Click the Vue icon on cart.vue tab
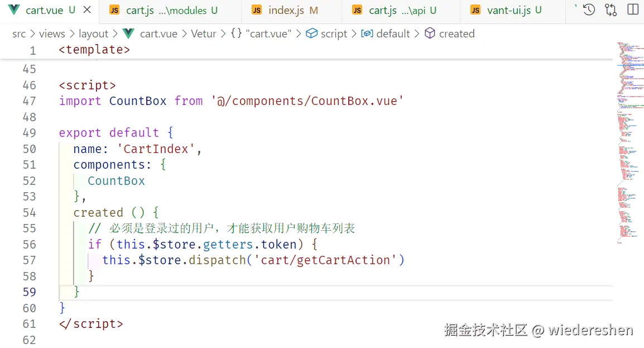The image size is (644, 348). [13, 10]
